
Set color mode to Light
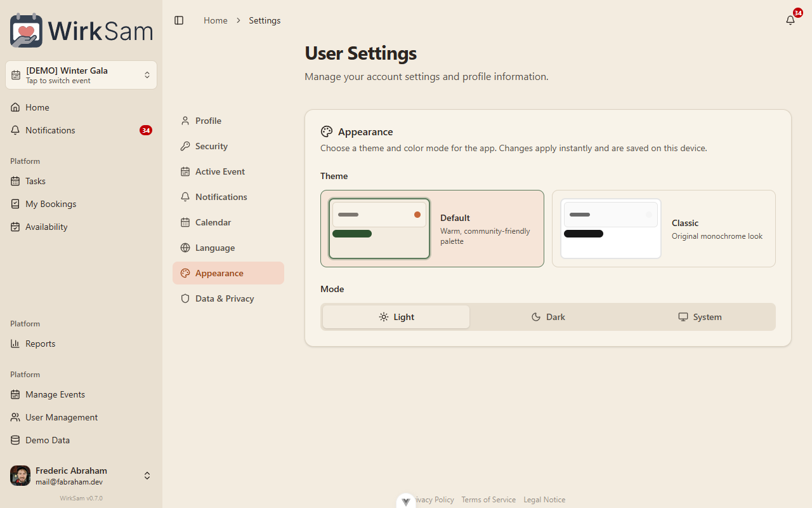396,317
